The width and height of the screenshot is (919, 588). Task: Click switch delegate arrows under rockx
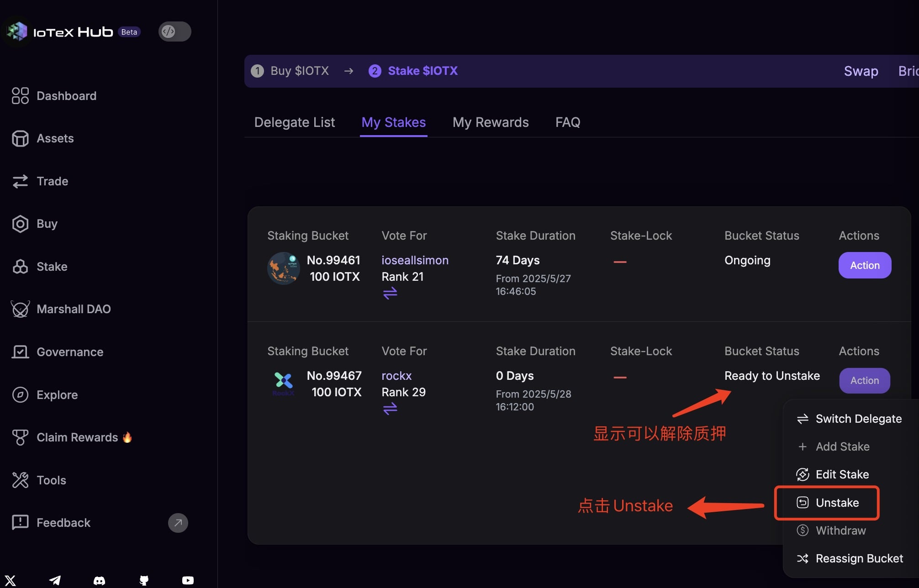pos(390,409)
